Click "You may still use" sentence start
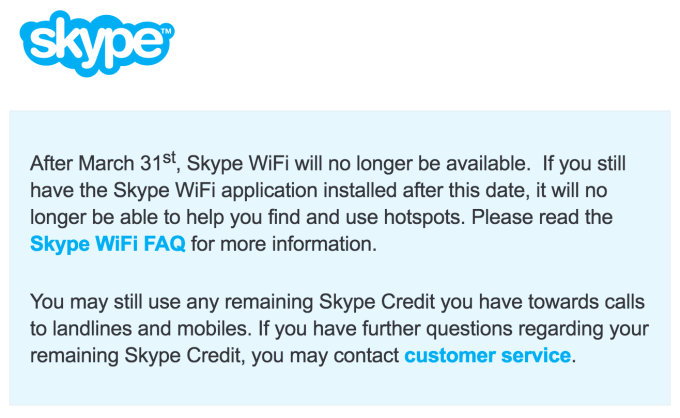Image resolution: width=680 pixels, height=418 pixels. click(94, 300)
